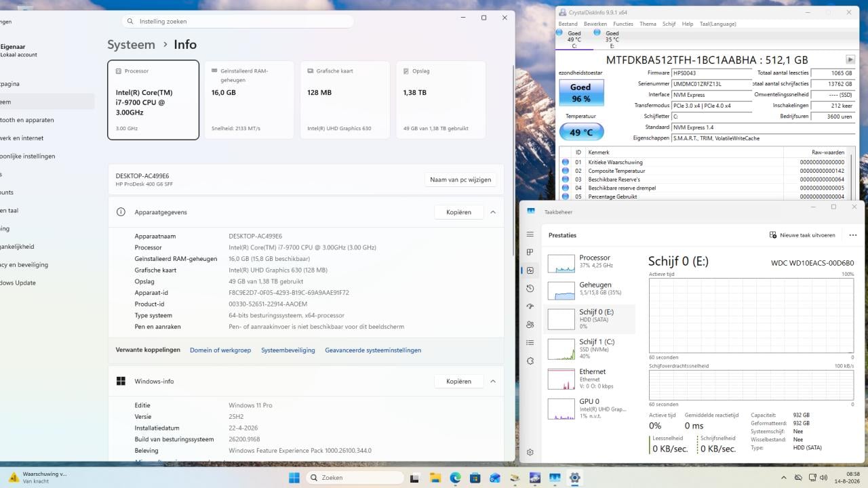The image size is (868, 488).
Task: Open Bestand menu in CrystalDiskInfo
Action: tap(568, 24)
